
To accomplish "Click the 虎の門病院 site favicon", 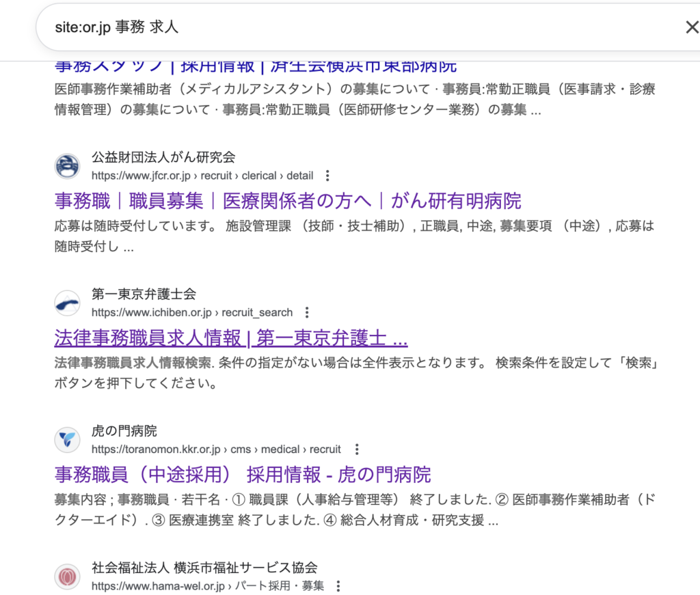I will (67, 440).
